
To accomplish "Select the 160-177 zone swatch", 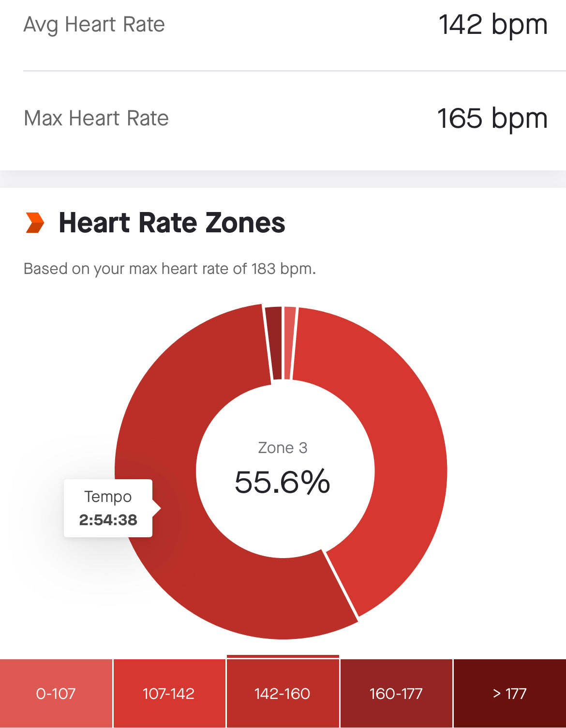I will [x=396, y=694].
